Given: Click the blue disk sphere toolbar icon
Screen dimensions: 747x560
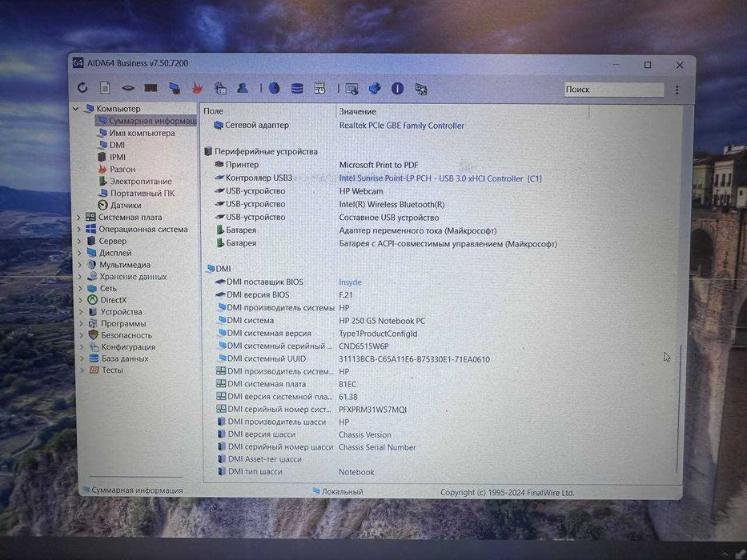Looking at the screenshot, I should coord(274,88).
